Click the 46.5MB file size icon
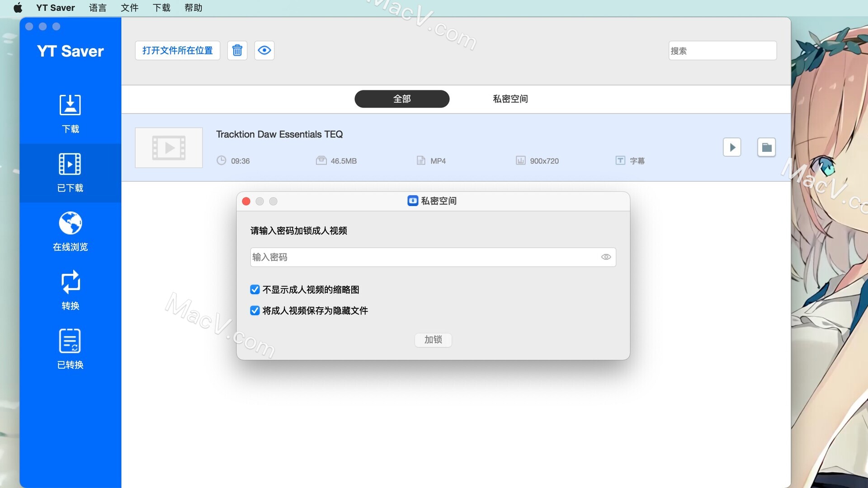Screen dimensions: 868x488 321,160
